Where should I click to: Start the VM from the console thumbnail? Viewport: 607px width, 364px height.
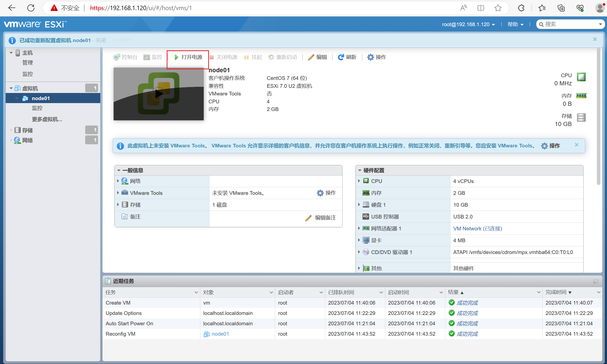(158, 94)
